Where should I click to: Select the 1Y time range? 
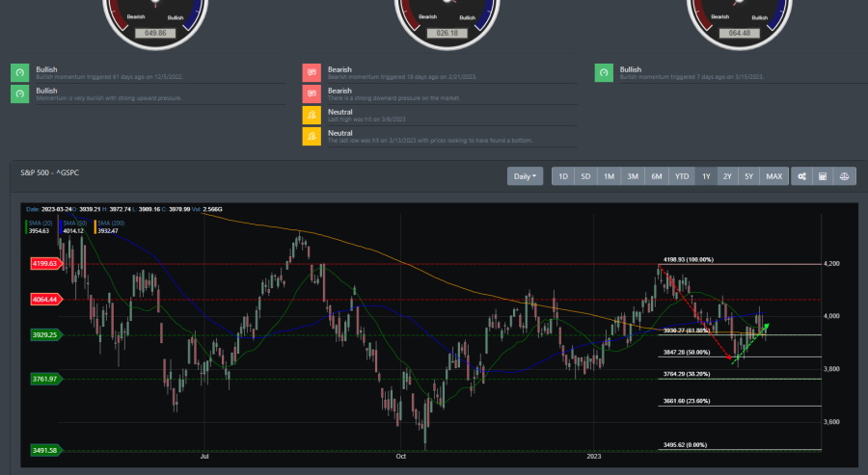[706, 176]
